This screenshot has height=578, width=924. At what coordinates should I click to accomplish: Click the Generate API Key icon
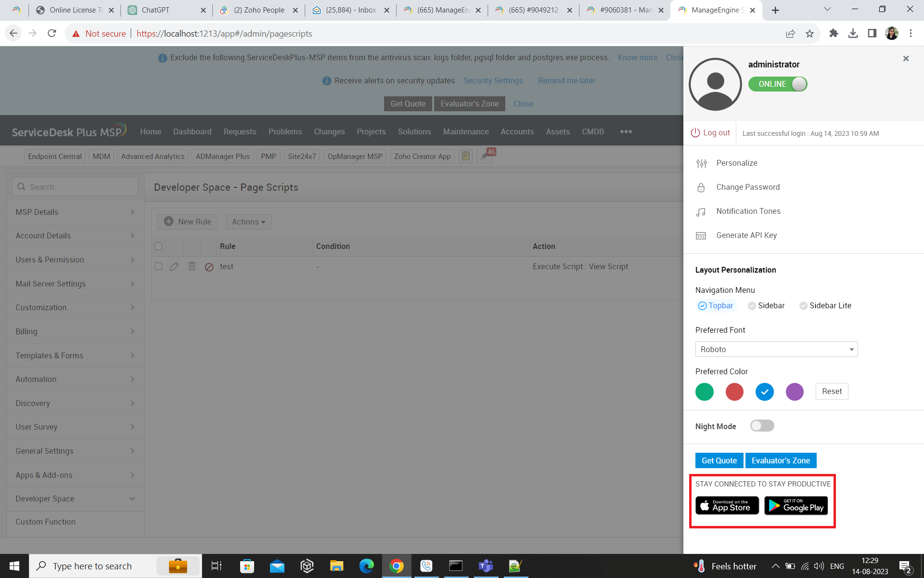701,236
